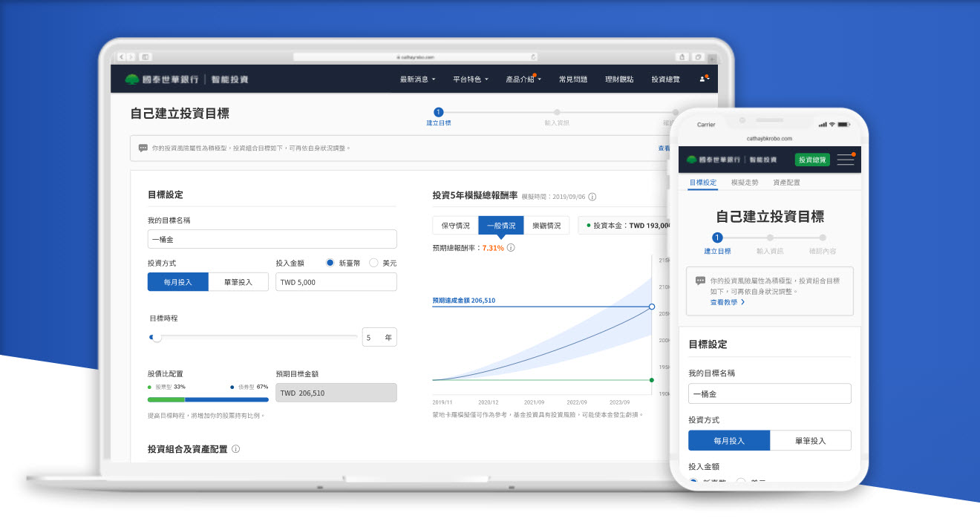Image resolution: width=980 pixels, height=530 pixels.
Task: Open the 模擬走勢 tab on the phone
Action: [745, 183]
